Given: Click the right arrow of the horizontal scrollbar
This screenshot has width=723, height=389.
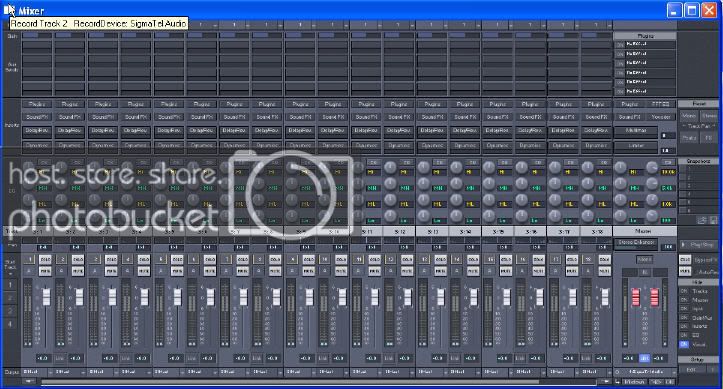Looking at the screenshot, I should click(x=605, y=382).
